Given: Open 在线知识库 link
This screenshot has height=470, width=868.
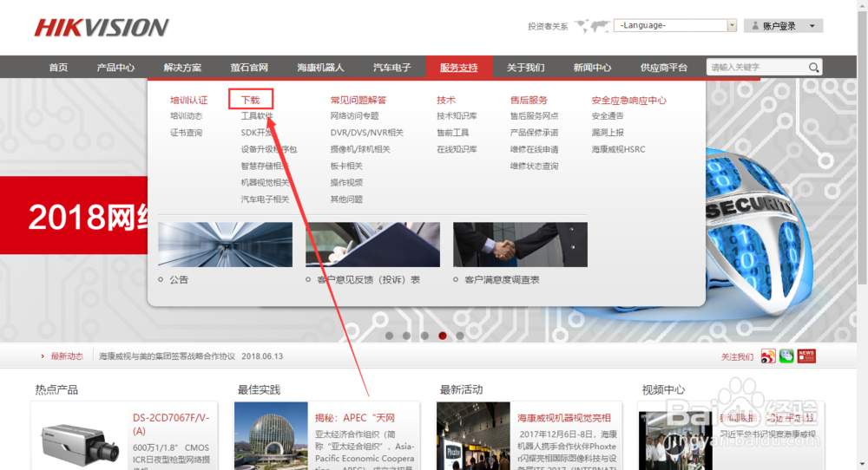Looking at the screenshot, I should (x=457, y=149).
